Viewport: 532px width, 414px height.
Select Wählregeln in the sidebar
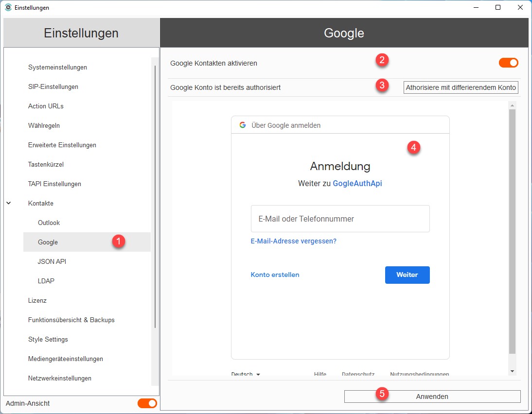(44, 125)
